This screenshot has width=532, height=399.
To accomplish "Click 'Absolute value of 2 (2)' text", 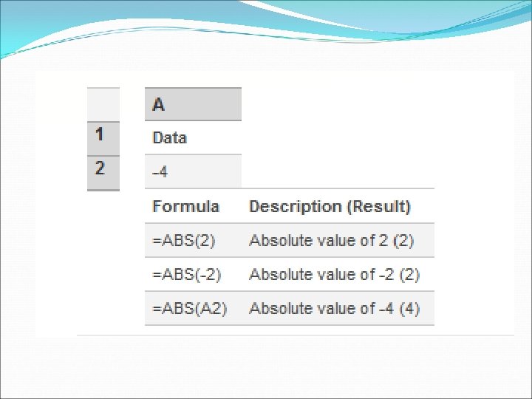I will [x=332, y=241].
